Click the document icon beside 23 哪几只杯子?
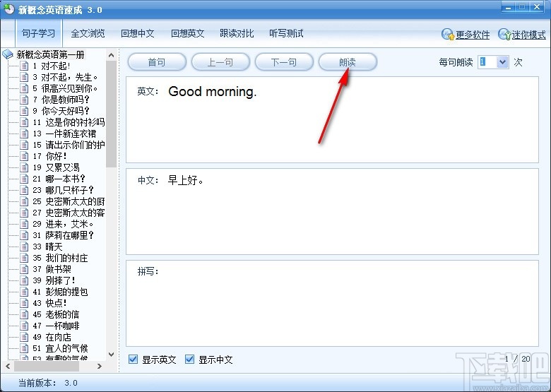 coord(24,190)
